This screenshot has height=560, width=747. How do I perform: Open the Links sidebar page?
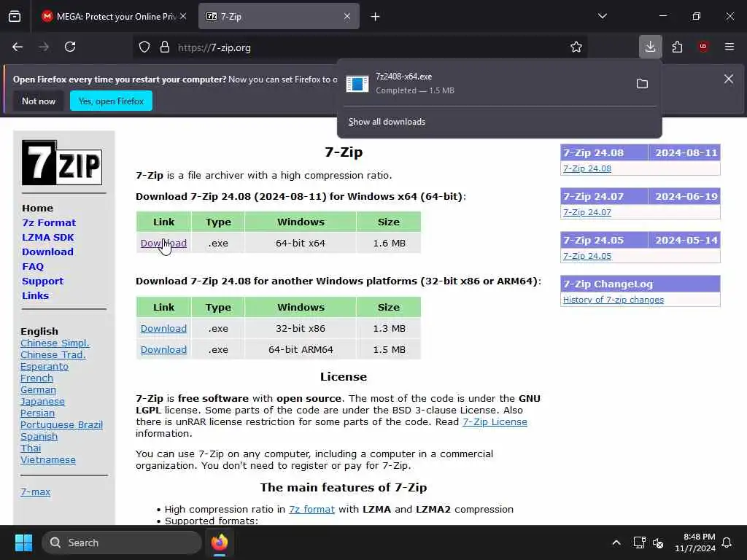(x=35, y=296)
